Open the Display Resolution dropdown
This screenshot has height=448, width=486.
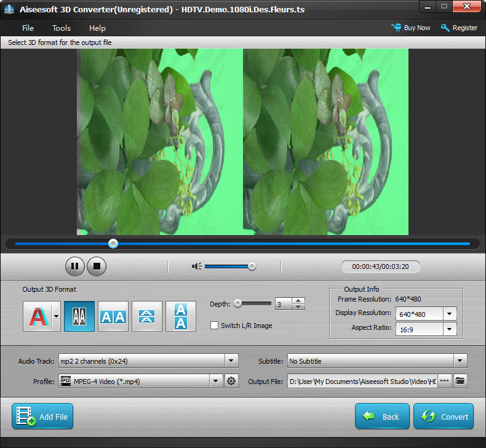450,314
